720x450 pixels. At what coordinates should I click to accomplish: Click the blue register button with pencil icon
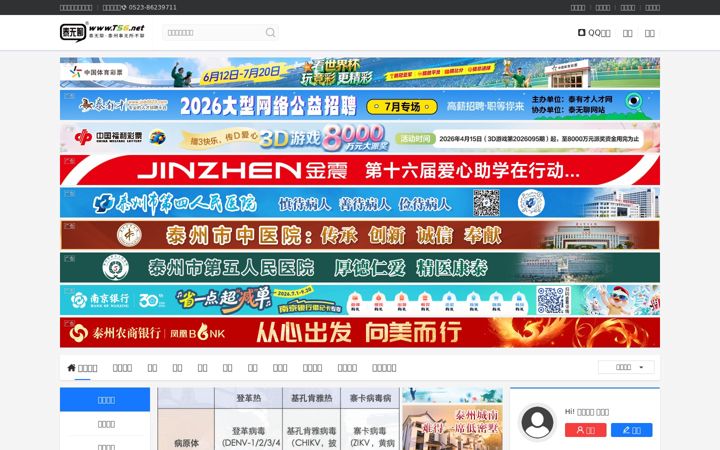(631, 430)
